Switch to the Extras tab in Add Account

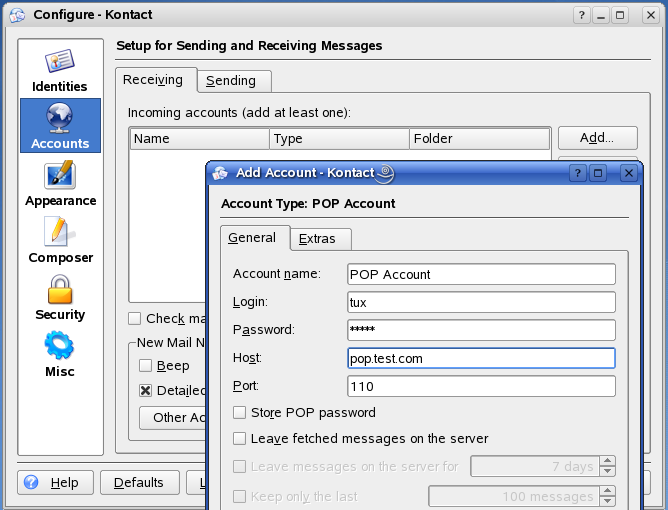tap(321, 239)
